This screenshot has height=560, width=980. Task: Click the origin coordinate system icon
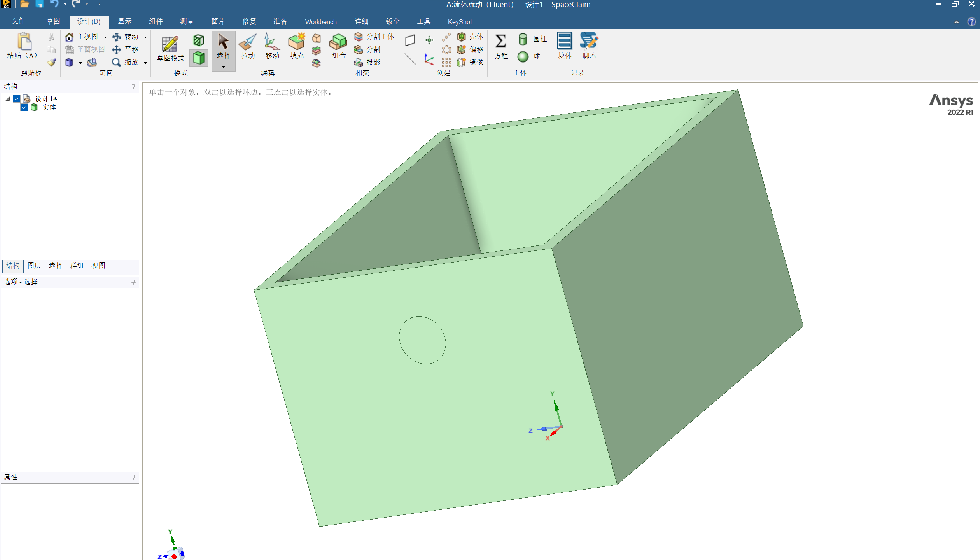pos(429,59)
